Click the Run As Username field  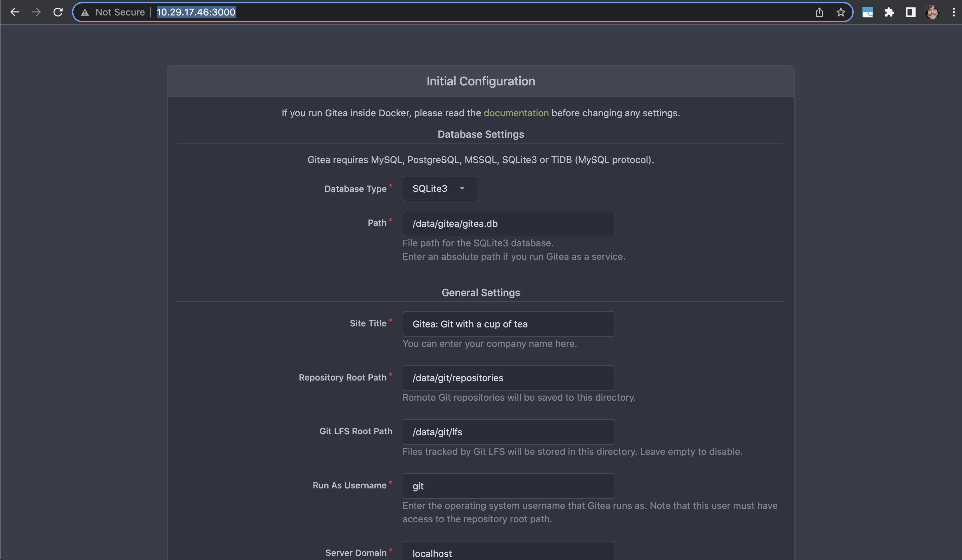click(508, 485)
